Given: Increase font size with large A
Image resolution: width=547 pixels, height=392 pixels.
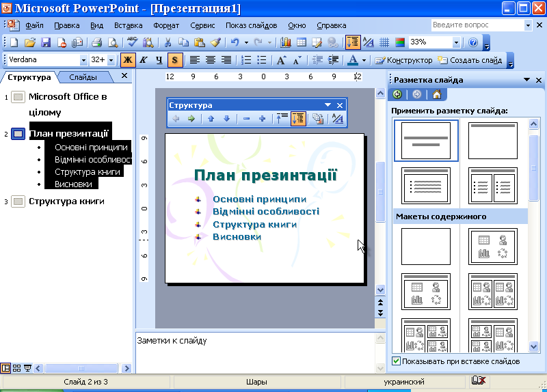Looking at the screenshot, I should click(x=281, y=60).
